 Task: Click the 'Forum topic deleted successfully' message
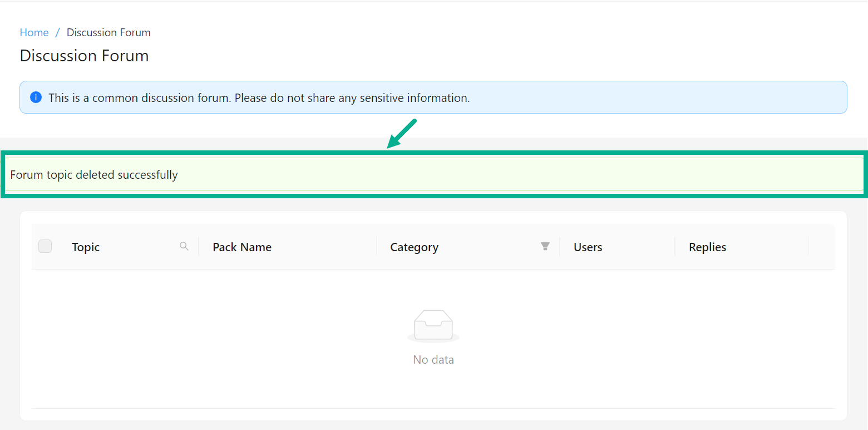[94, 175]
